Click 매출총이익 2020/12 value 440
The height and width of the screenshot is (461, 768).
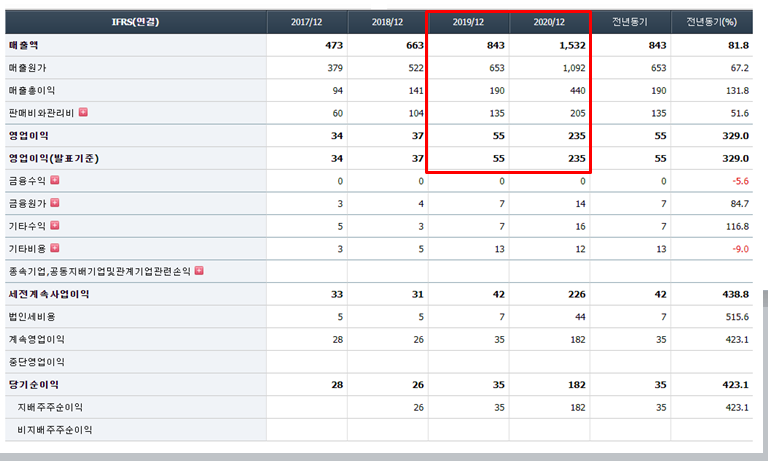click(578, 91)
